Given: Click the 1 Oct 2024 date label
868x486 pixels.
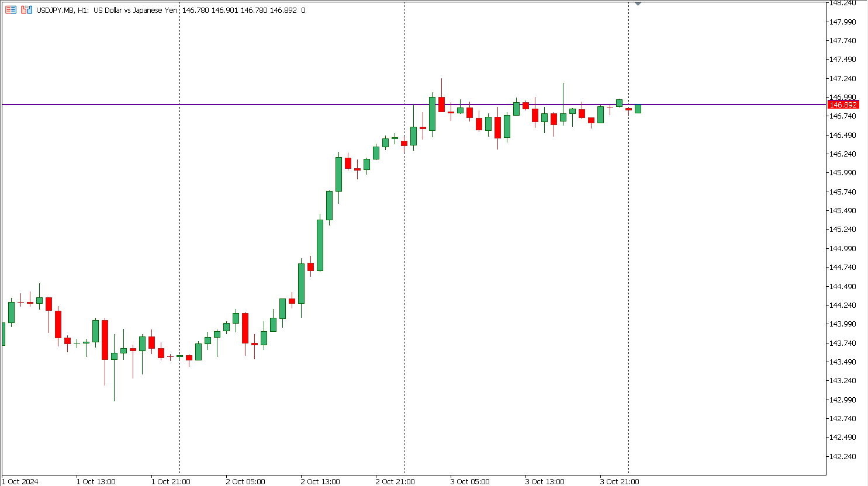Looking at the screenshot, I should pos(20,481).
